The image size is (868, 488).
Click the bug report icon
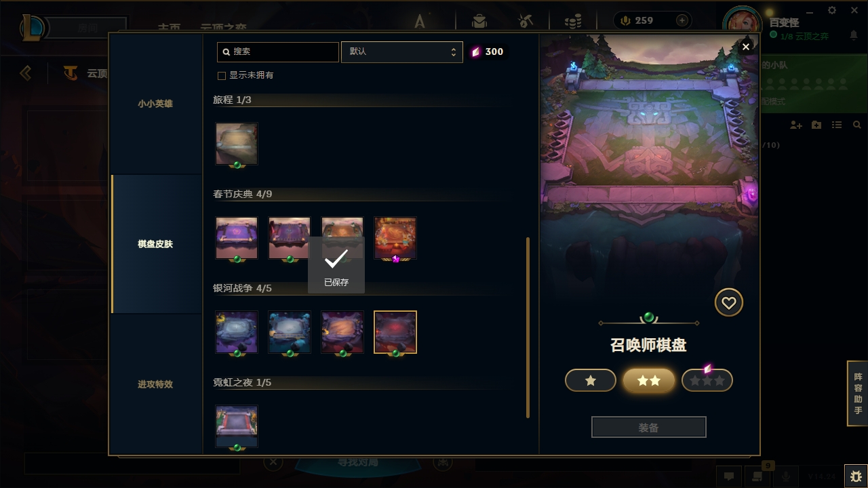pyautogui.click(x=856, y=476)
